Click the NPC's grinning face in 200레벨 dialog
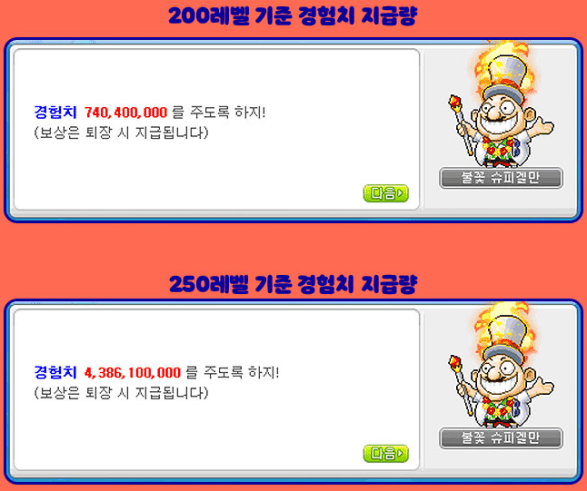Image resolution: width=587 pixels, height=491 pixels. pyautogui.click(x=500, y=117)
